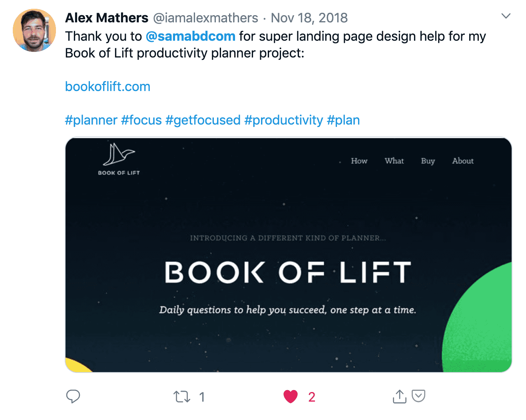The height and width of the screenshot is (420, 526).
Task: Click the Nov 18, 2018 timestamp
Action: pyautogui.click(x=309, y=18)
